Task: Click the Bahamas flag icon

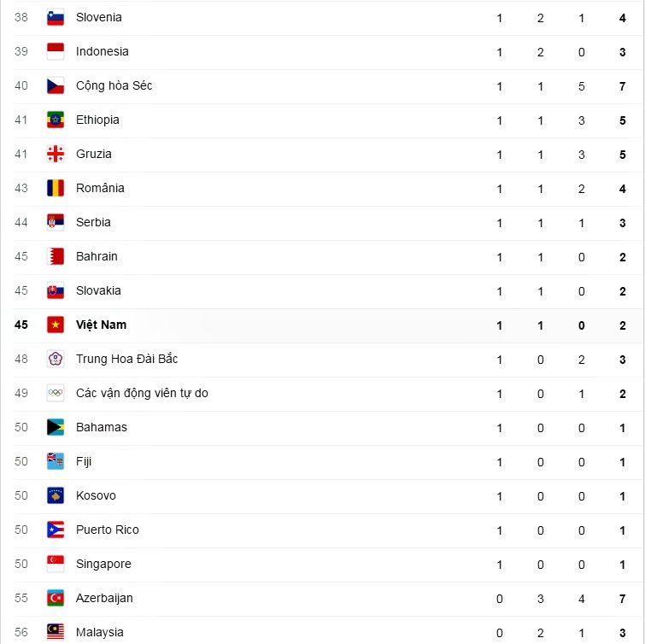Action: (x=56, y=427)
